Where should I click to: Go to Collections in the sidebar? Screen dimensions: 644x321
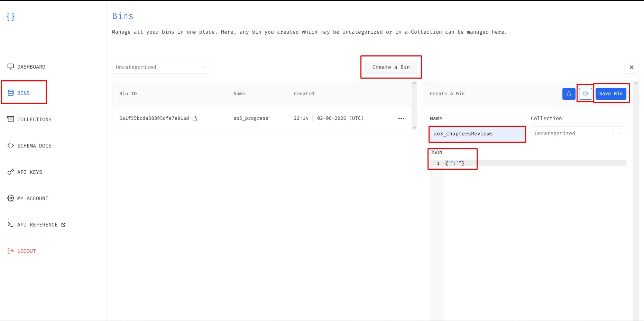click(29, 119)
